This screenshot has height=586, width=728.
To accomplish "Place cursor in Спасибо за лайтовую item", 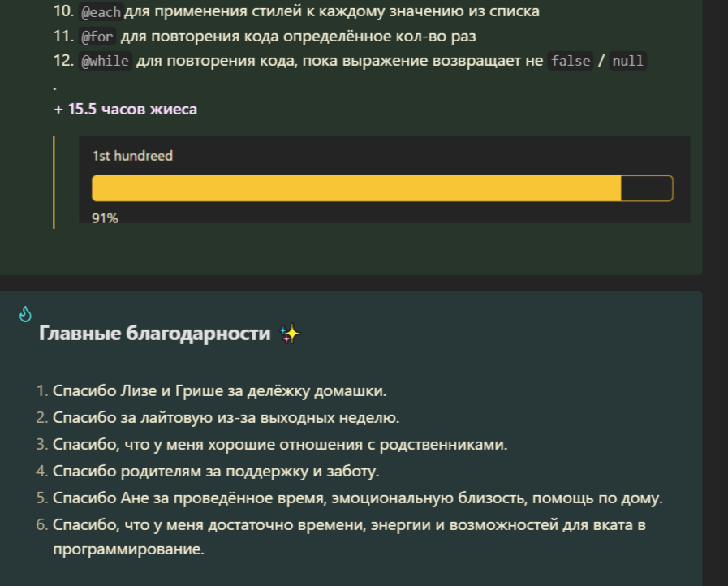I will [x=226, y=417].
